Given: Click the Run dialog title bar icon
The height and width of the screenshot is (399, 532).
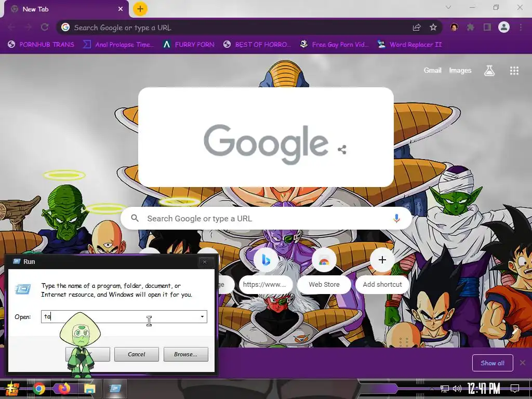Looking at the screenshot, I should (17, 261).
